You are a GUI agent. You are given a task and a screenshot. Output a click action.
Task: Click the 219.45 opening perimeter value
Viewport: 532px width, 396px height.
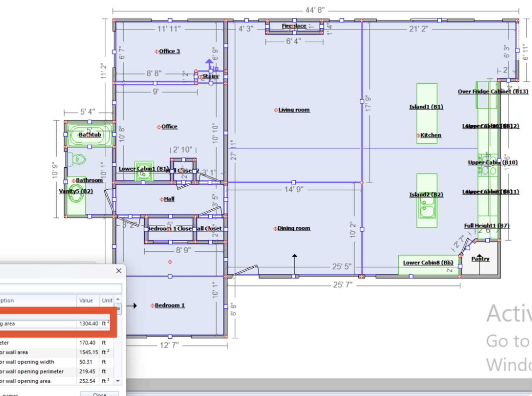pyautogui.click(x=87, y=371)
